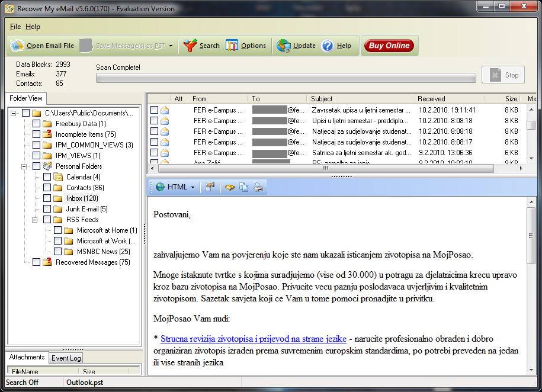
Task: Click the Buy Online button
Action: pyautogui.click(x=389, y=46)
